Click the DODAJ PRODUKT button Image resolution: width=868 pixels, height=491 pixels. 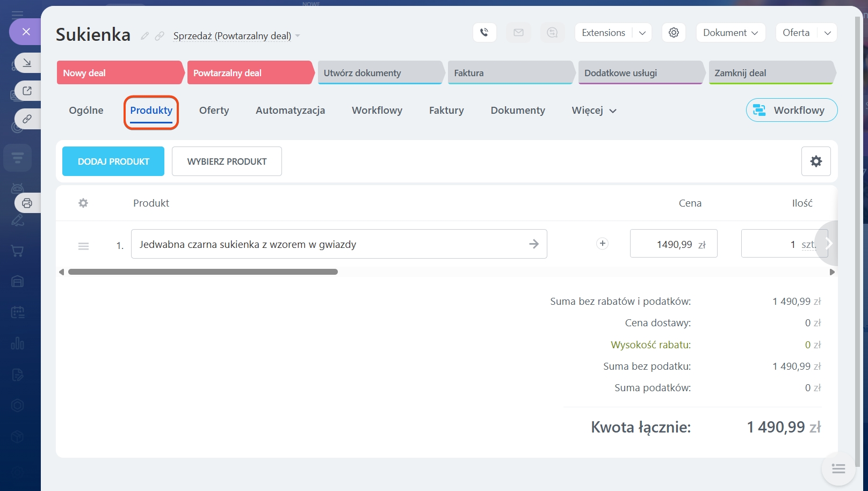click(113, 162)
